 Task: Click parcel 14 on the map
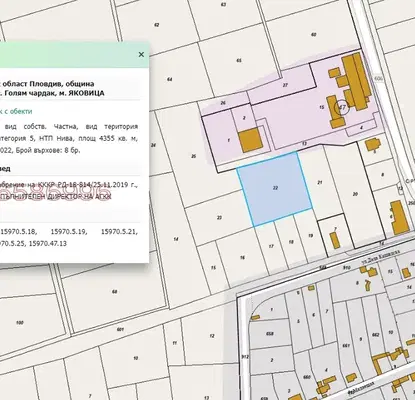[x=176, y=239]
